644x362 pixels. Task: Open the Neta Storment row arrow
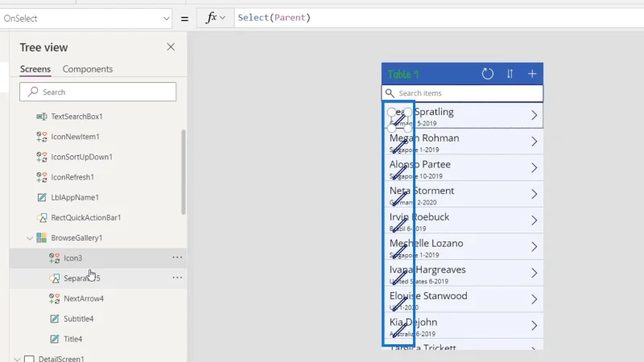534,194
